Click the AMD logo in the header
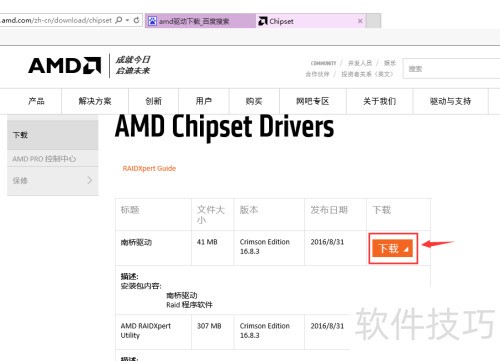Screen dimensions: 500x361 [x=65, y=65]
